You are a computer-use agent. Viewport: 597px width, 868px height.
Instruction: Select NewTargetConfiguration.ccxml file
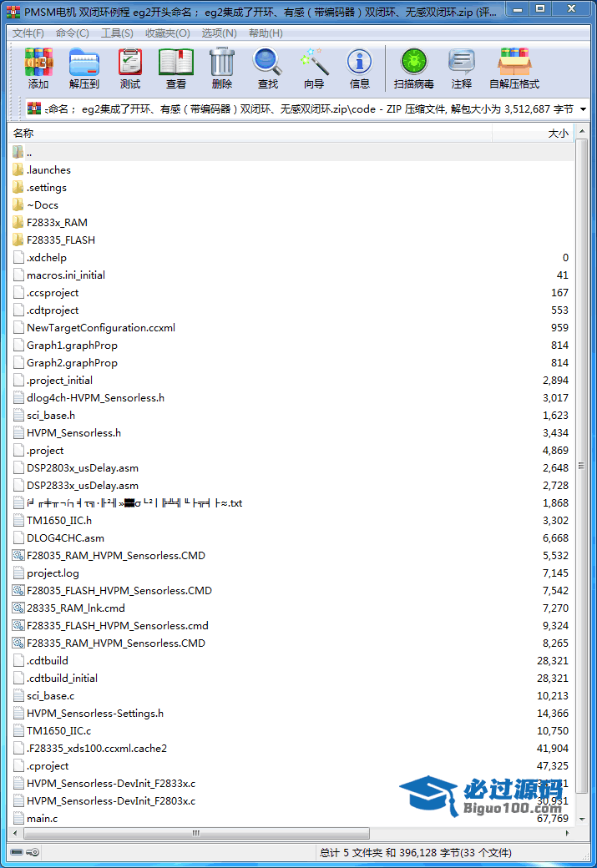tap(101, 328)
